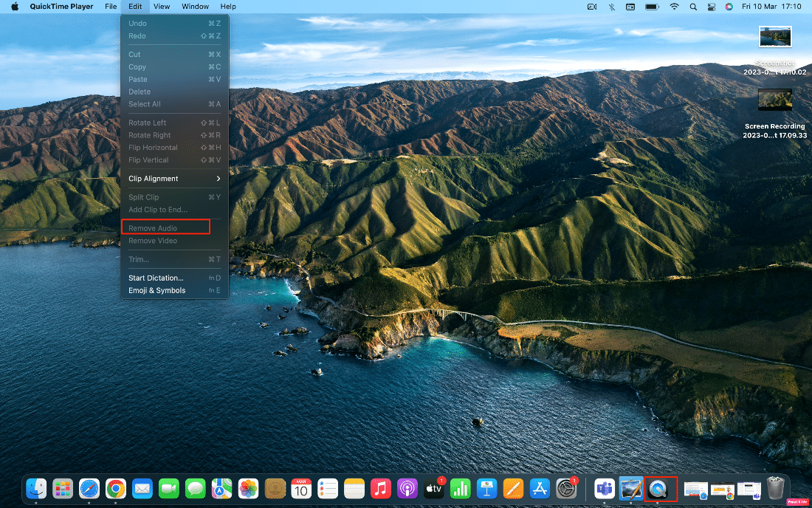Choose Add Clip to End… item
Screen dimensions: 812x508
174,210
